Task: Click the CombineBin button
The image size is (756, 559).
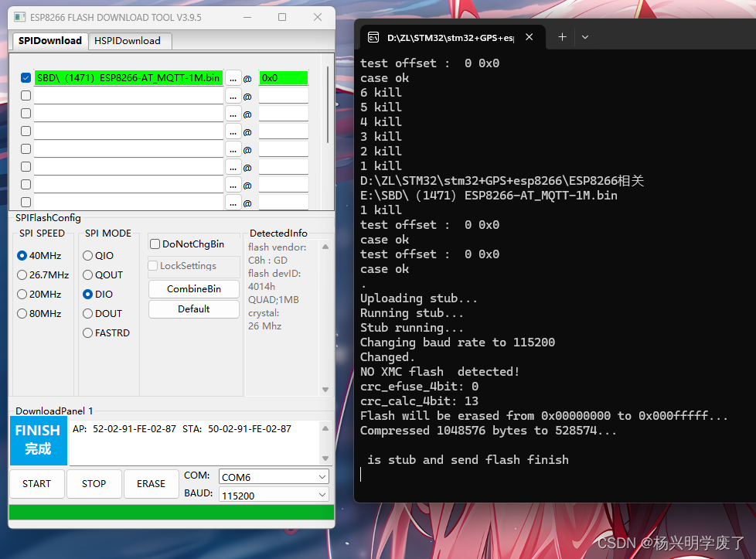Action: click(193, 288)
